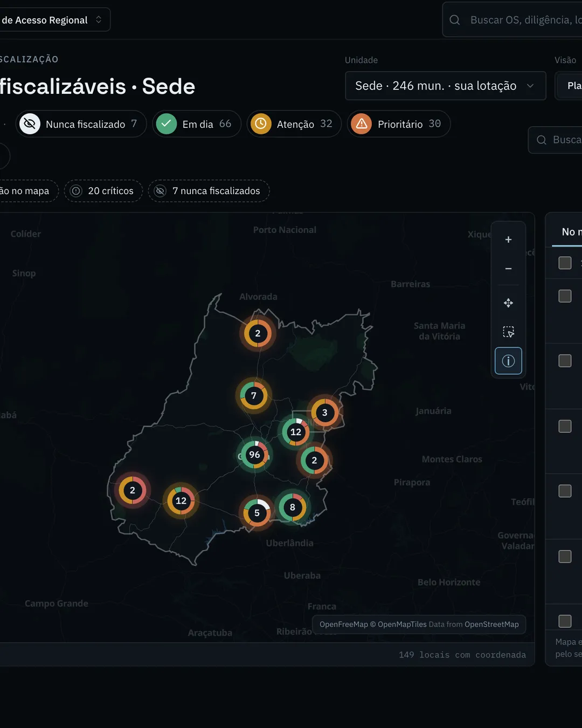Open the cluster marker showing 96
Viewport: 582px width, 728px height.
[255, 455]
